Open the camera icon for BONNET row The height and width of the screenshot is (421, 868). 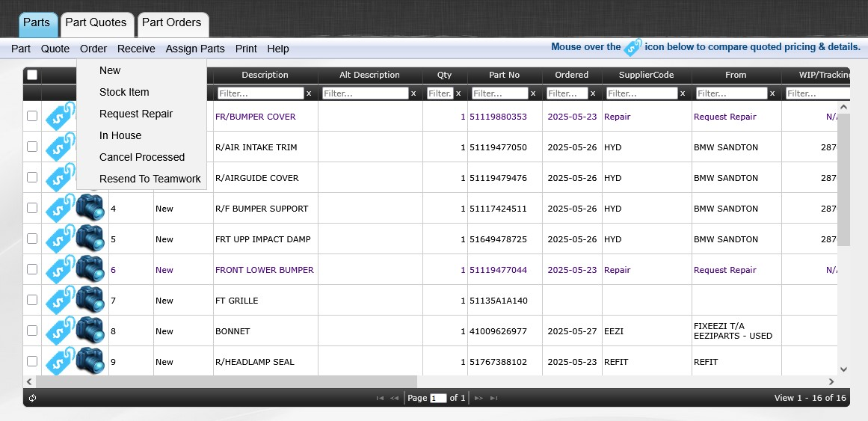[x=90, y=331]
